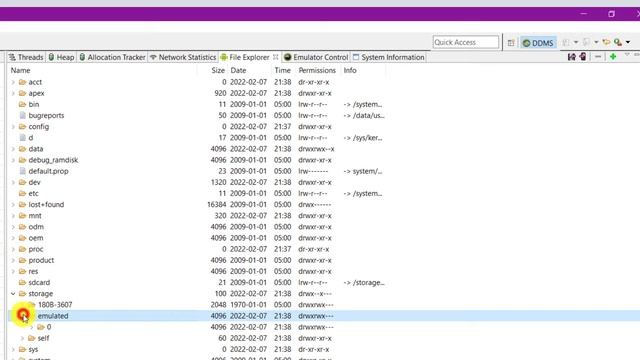Click the pull file from device icon
Image resolution: width=640 pixels, height=360 pixels.
[x=571, y=57]
